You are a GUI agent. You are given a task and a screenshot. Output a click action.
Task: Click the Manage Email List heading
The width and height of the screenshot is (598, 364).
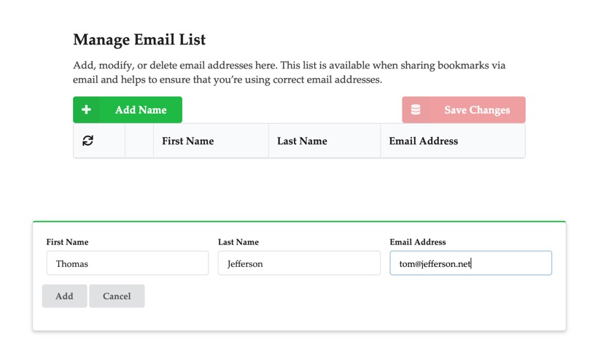(x=139, y=40)
